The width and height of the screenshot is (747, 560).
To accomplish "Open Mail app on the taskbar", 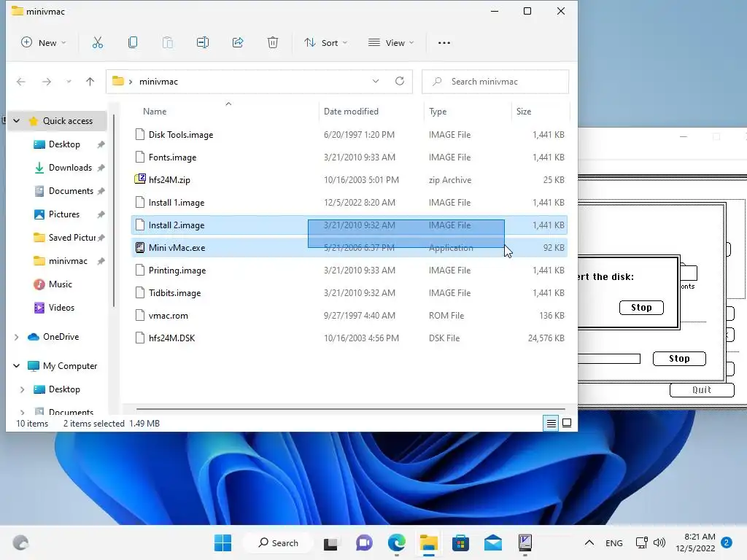I will tap(492, 542).
